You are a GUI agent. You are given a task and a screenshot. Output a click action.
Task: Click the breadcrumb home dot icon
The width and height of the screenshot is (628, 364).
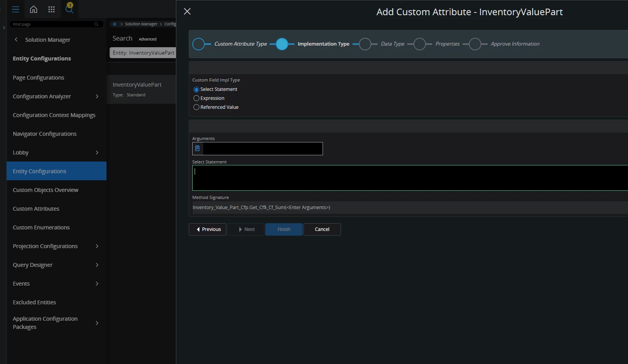[x=115, y=24]
